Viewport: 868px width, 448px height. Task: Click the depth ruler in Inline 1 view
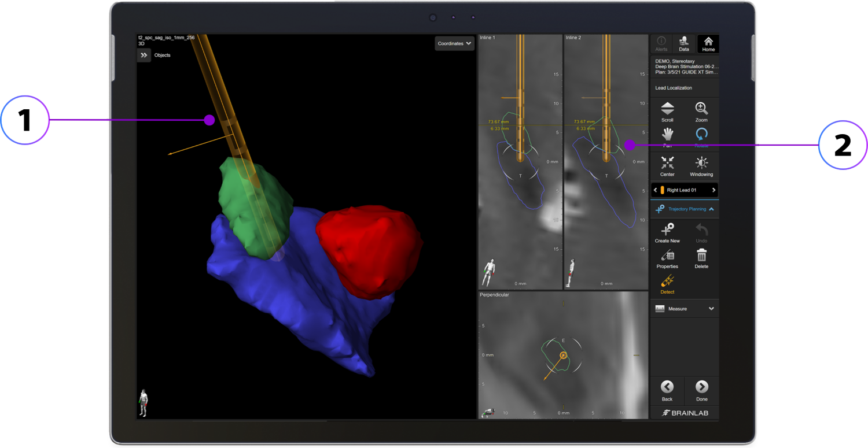pyautogui.click(x=557, y=162)
